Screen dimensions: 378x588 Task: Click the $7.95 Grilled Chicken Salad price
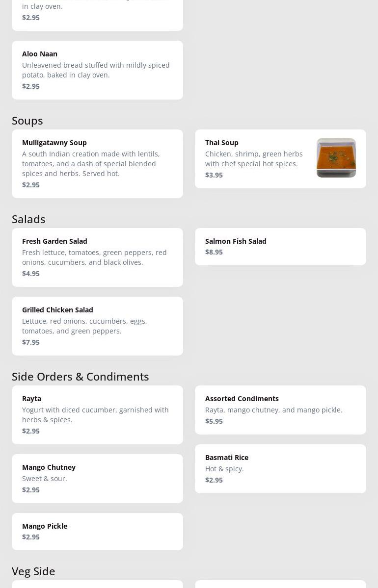31,342
